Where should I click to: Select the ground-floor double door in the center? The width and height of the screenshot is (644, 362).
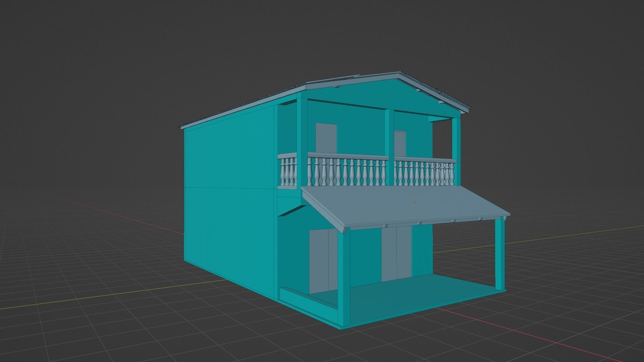click(x=396, y=254)
